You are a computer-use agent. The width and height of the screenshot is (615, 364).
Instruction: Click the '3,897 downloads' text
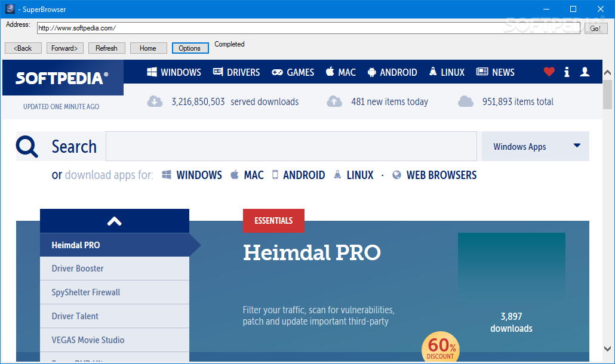(x=512, y=322)
